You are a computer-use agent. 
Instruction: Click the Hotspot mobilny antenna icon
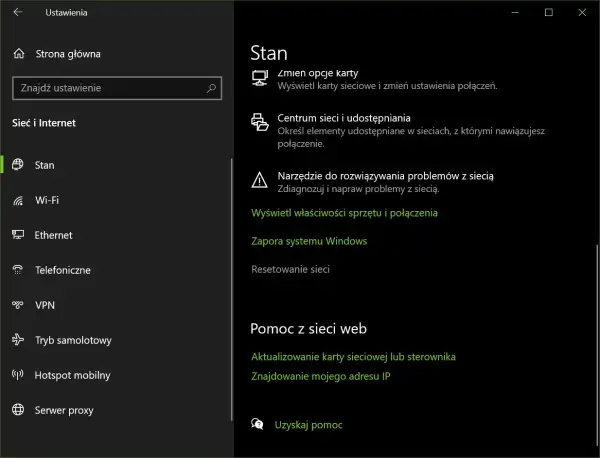pos(18,375)
